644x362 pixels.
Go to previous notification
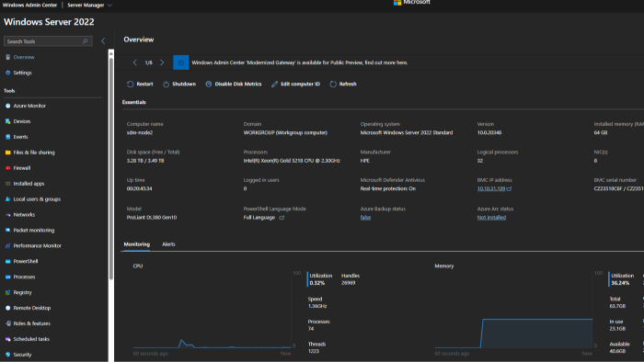134,62
